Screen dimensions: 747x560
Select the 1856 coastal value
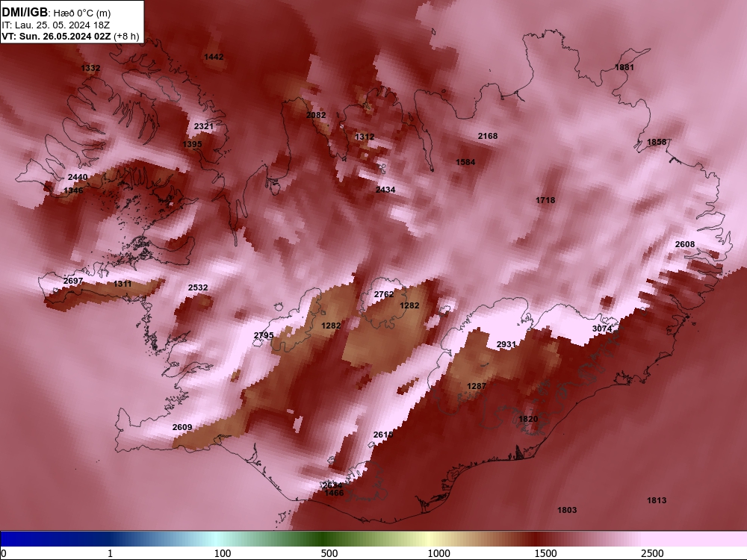(657, 142)
